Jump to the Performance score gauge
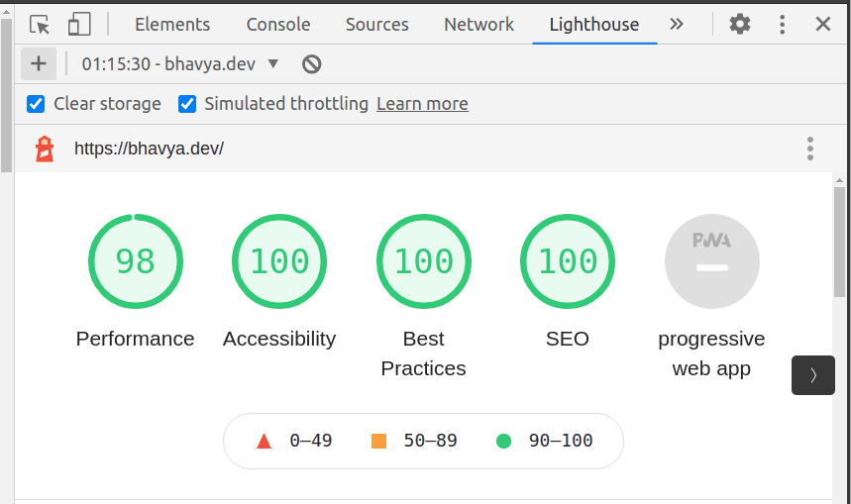This screenshot has width=851, height=504. tap(136, 261)
